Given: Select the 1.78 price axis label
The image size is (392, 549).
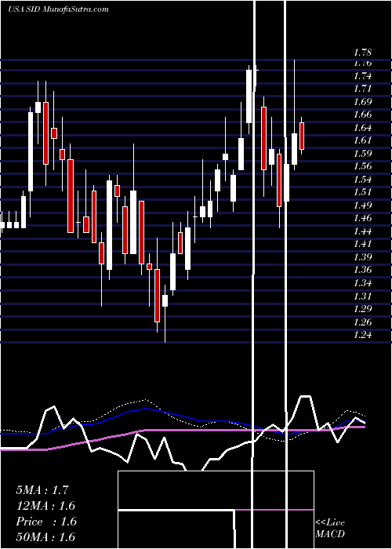Looking at the screenshot, I should tap(362, 53).
